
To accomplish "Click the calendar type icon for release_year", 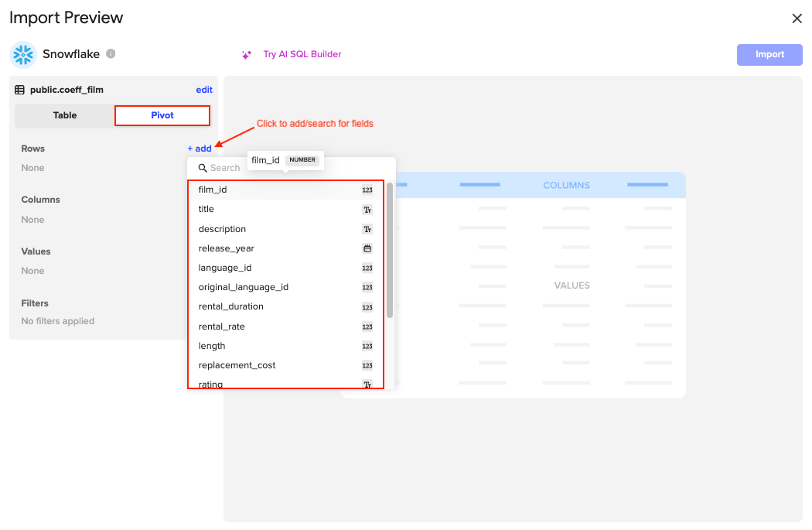I will [367, 249].
